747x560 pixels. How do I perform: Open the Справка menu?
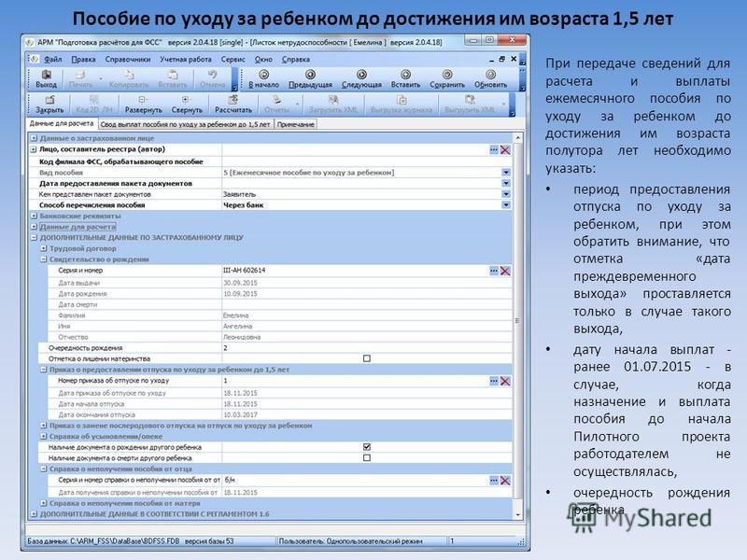296,60
